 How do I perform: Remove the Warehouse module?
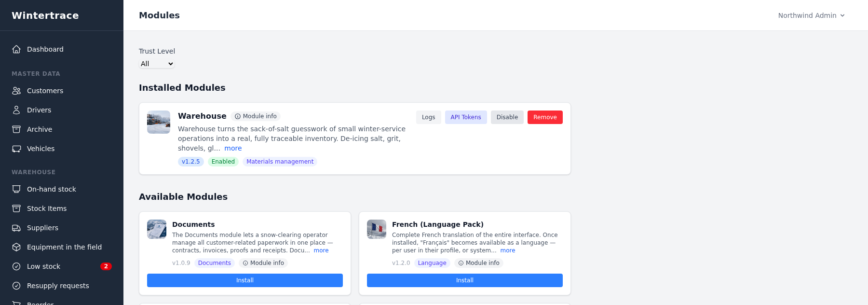coord(545,117)
